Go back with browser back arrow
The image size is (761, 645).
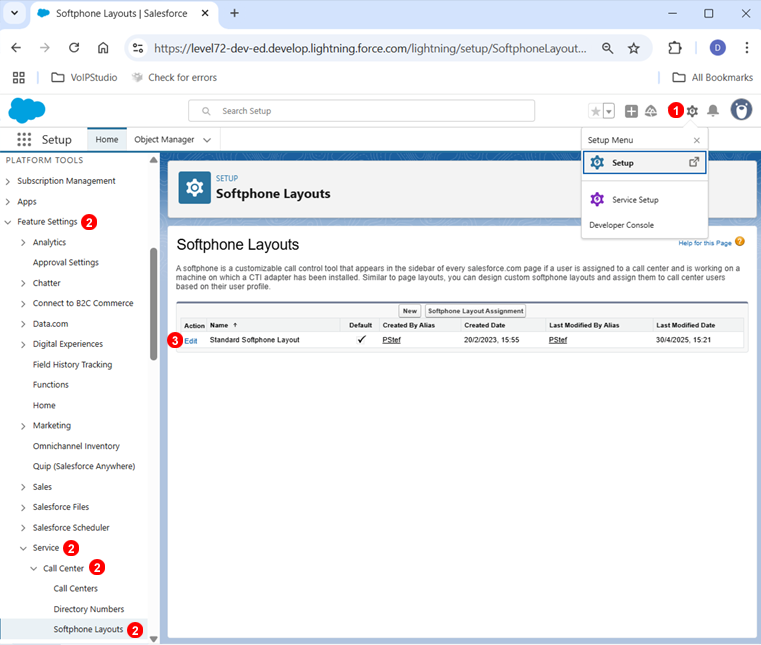tap(16, 48)
